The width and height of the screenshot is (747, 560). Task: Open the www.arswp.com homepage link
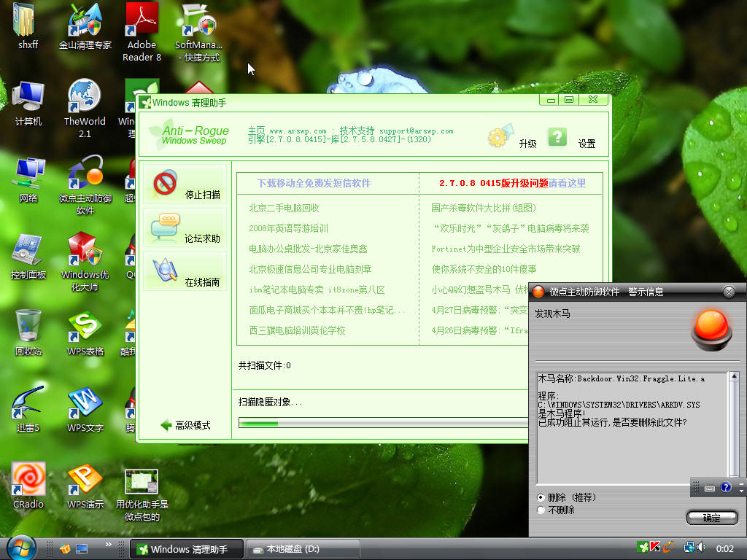tap(298, 131)
